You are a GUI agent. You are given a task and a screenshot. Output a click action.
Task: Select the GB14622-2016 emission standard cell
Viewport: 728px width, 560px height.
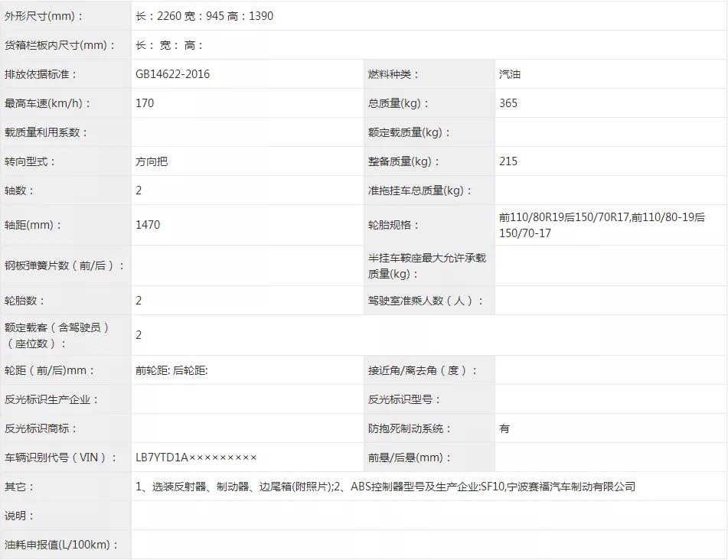(172, 74)
